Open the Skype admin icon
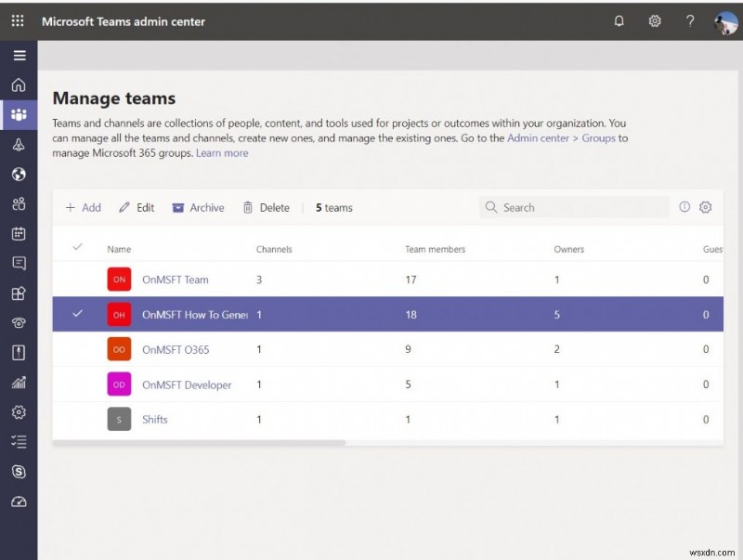The width and height of the screenshot is (743, 560). point(19,471)
